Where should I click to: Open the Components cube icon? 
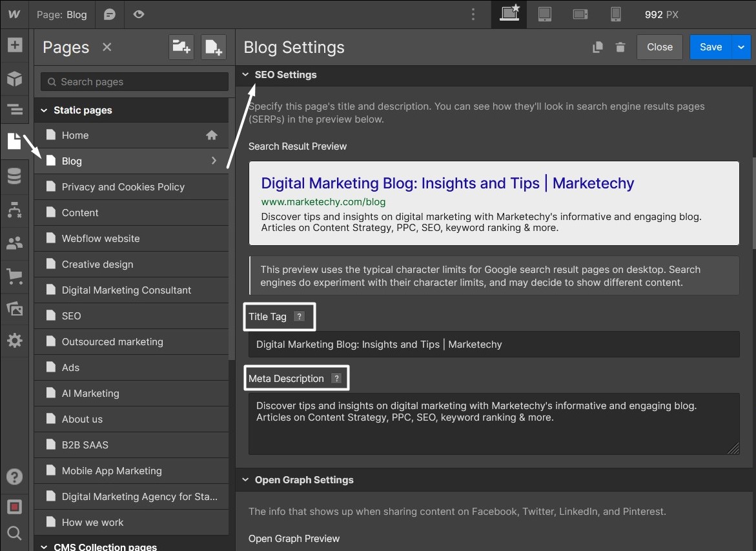[x=14, y=79]
